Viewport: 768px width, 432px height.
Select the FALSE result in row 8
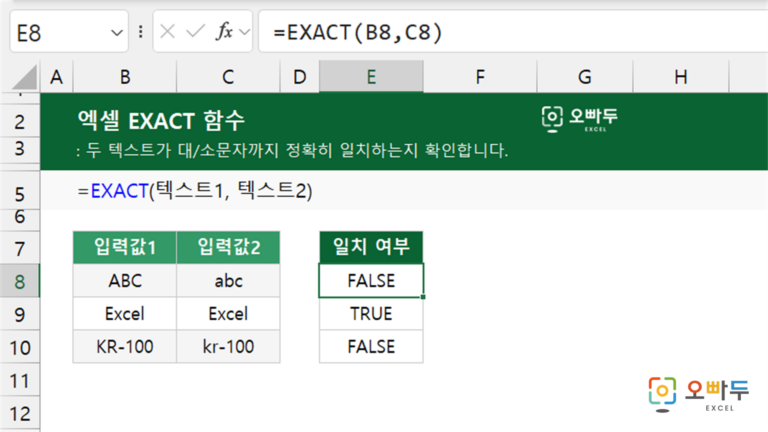click(371, 281)
